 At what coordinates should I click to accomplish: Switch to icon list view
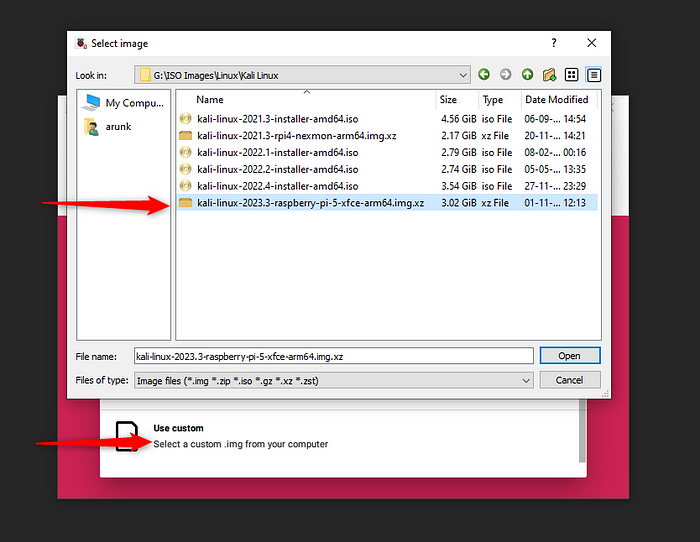tap(572, 75)
